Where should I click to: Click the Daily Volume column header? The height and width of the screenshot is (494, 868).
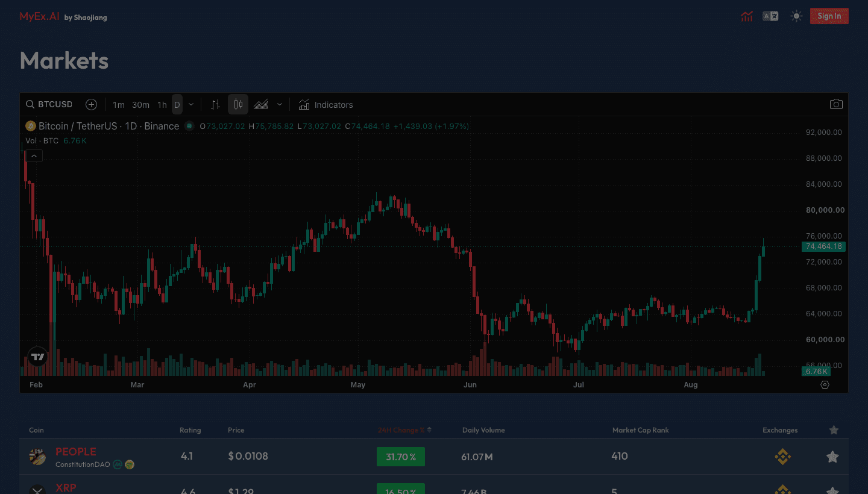pyautogui.click(x=483, y=430)
